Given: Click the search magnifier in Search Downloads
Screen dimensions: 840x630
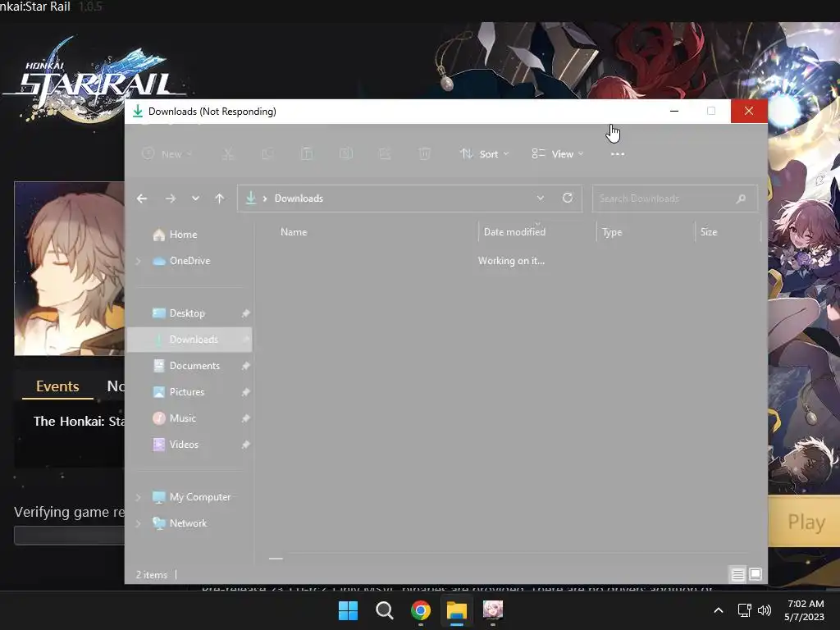Looking at the screenshot, I should [741, 199].
